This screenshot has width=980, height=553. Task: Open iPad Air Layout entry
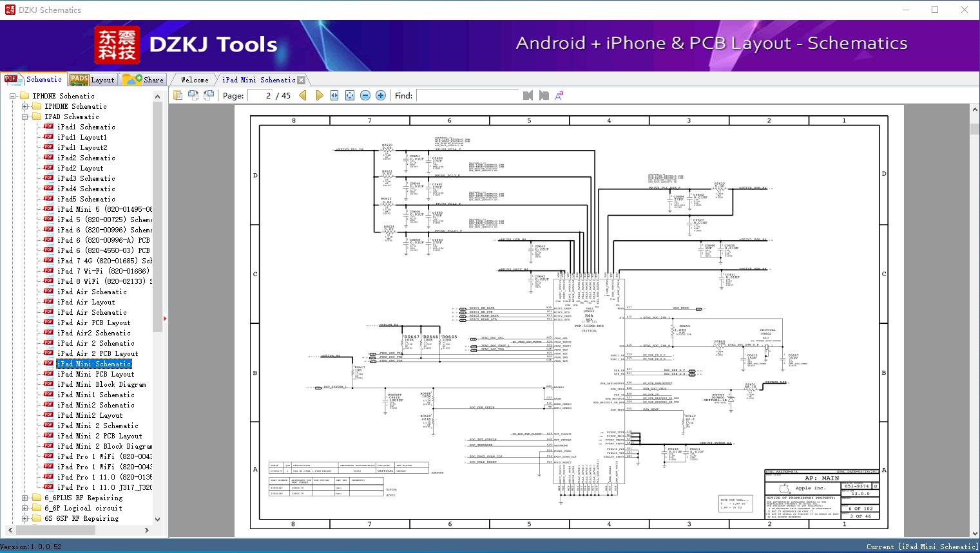tap(86, 302)
